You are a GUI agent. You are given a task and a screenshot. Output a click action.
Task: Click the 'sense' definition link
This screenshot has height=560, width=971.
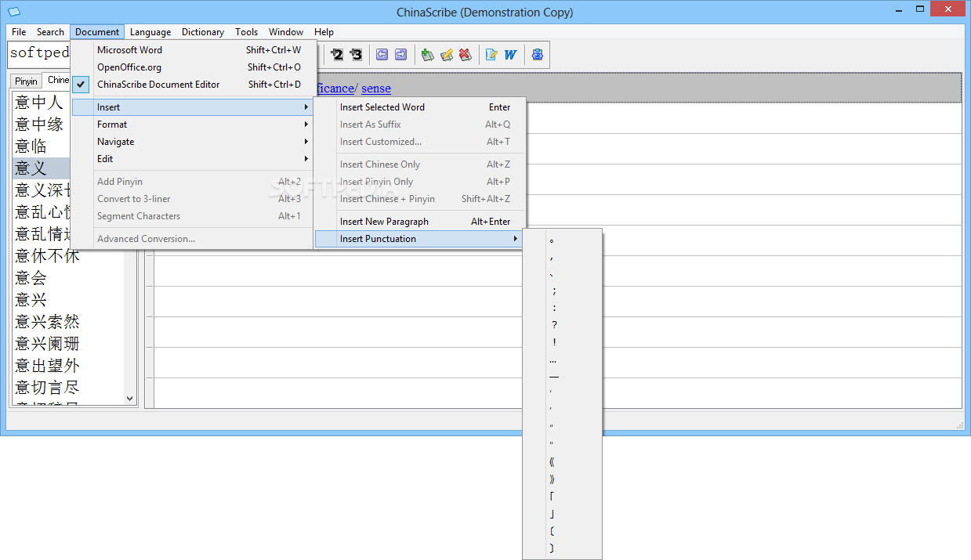point(376,89)
